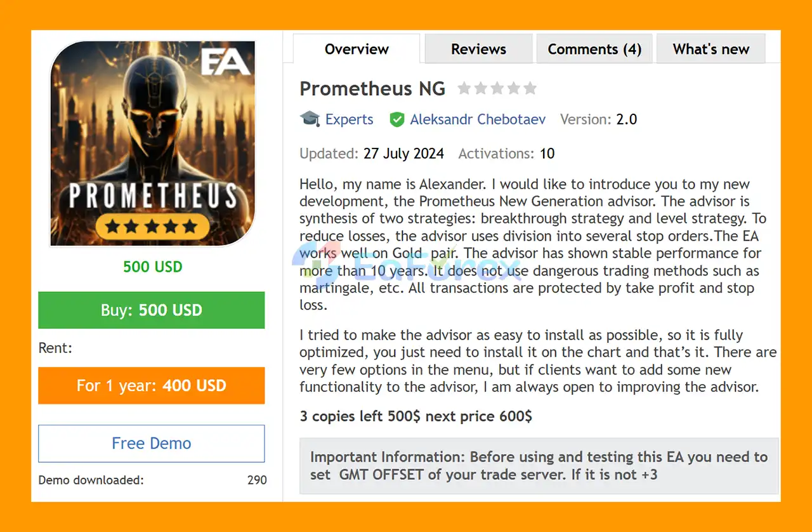
Task: Click the green verified shield icon
Action: tap(397, 119)
